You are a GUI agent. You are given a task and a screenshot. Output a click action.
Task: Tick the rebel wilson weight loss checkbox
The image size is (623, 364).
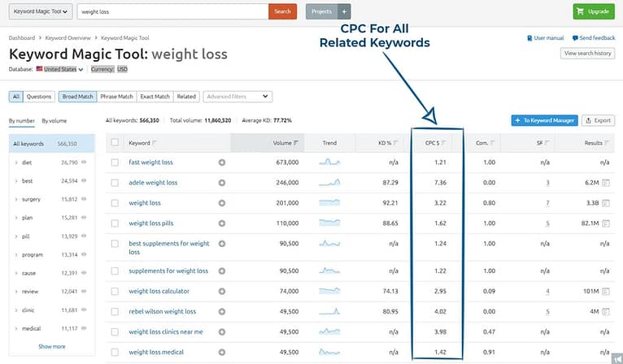point(115,311)
